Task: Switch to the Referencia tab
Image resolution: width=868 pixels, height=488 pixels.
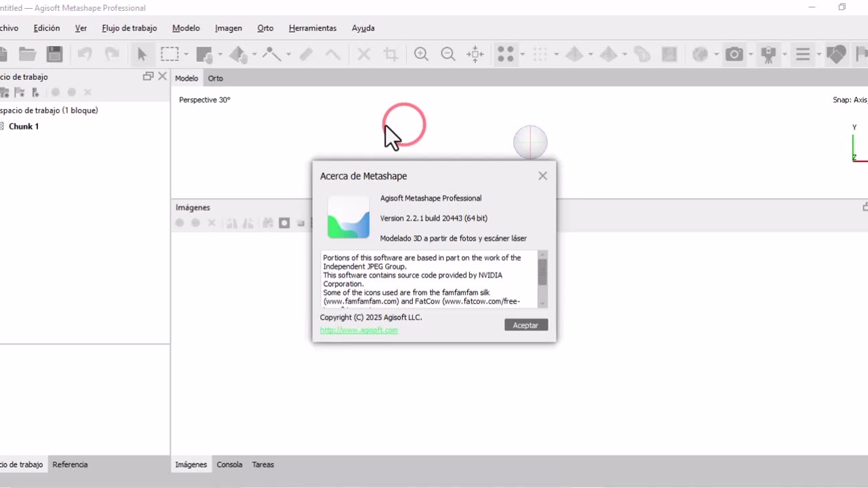Action: [70, 464]
